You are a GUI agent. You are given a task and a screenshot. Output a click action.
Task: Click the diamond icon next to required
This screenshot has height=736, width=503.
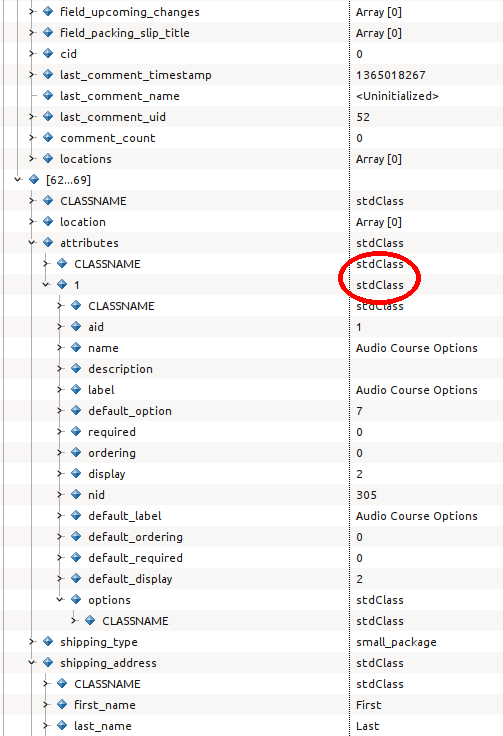(x=76, y=431)
